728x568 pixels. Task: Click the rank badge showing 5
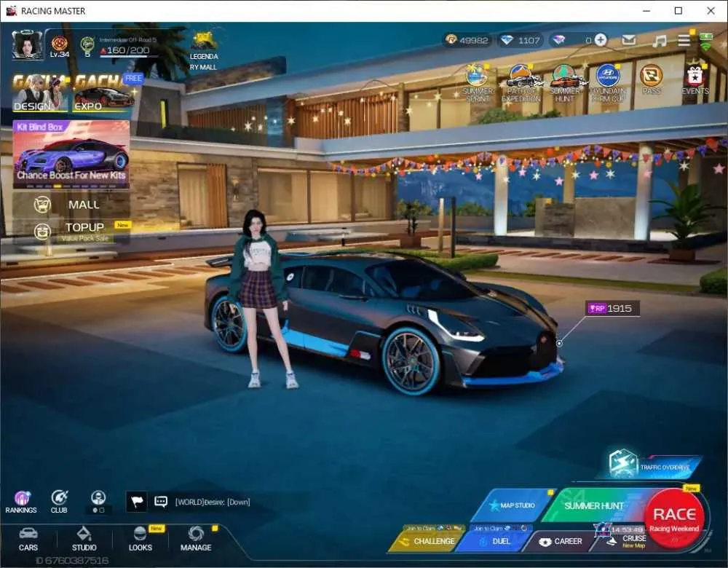[87, 47]
